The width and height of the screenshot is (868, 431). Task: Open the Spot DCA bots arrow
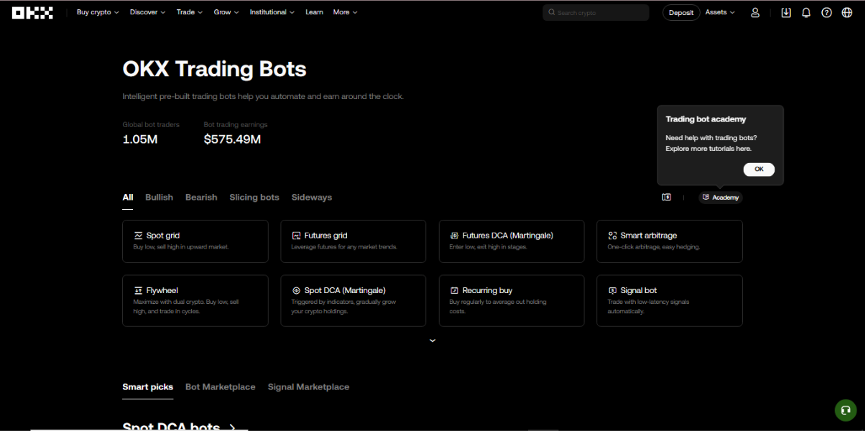click(232, 427)
